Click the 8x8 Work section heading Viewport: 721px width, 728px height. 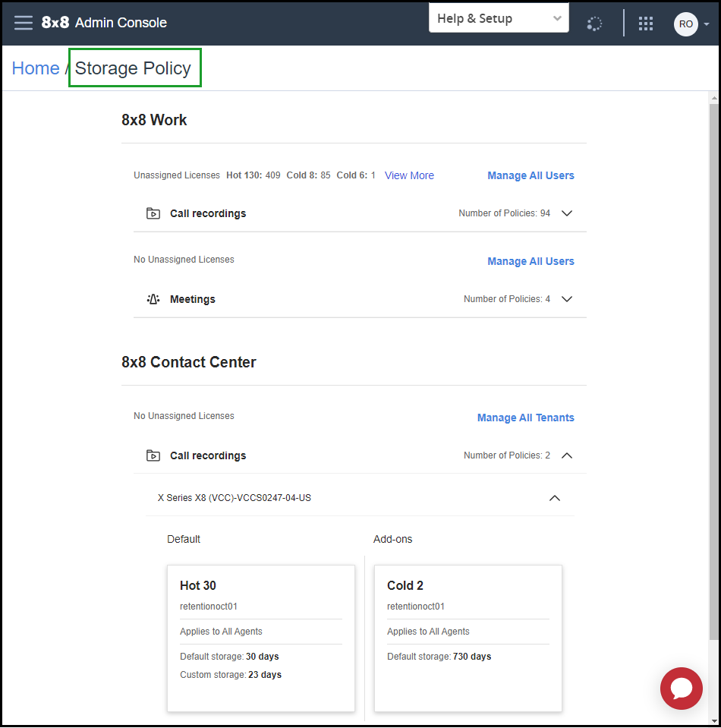[154, 120]
